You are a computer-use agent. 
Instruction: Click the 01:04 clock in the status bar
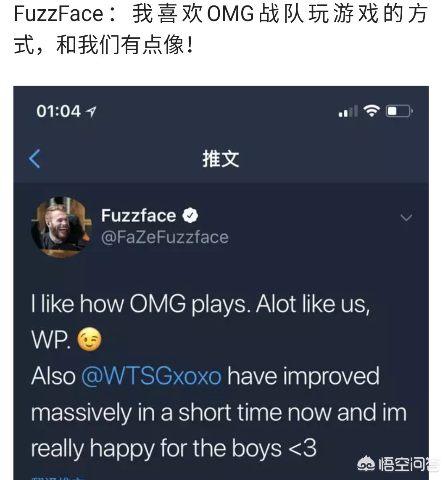tap(58, 111)
